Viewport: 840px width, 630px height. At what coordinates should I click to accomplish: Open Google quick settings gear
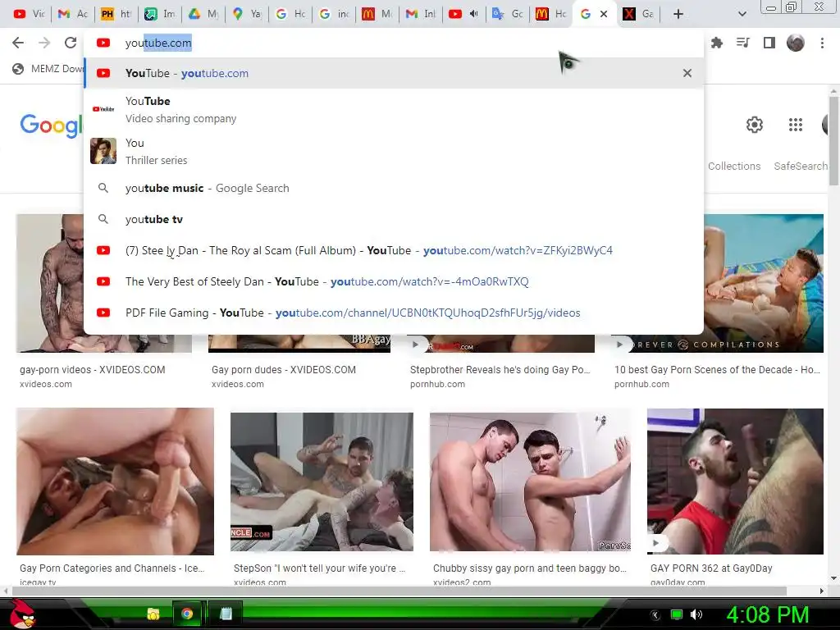point(755,125)
